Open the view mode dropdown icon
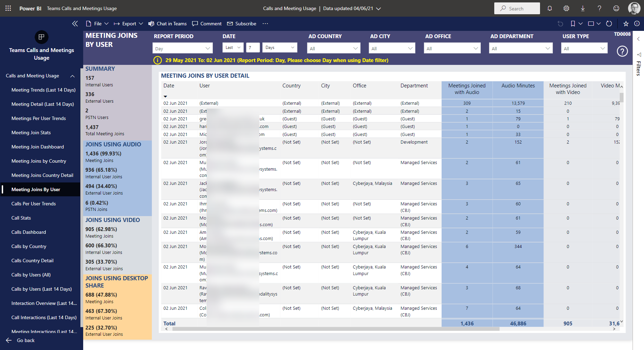644x350 pixels. tap(594, 24)
